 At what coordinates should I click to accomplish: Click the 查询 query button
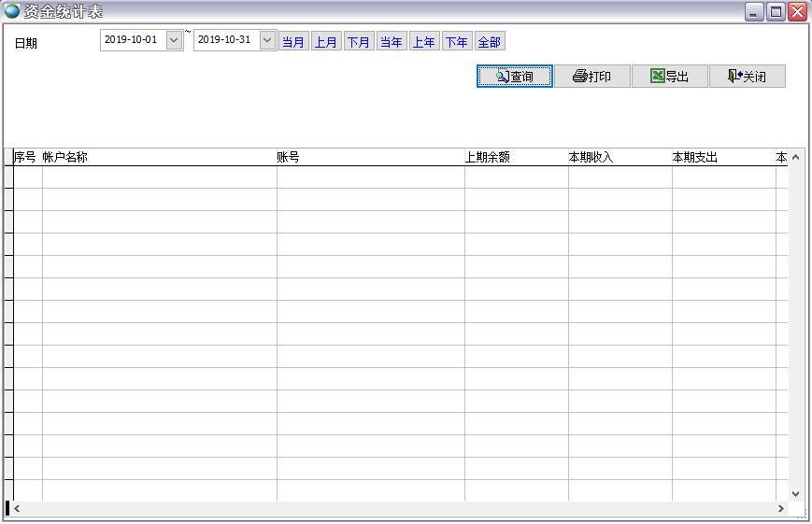pos(515,77)
